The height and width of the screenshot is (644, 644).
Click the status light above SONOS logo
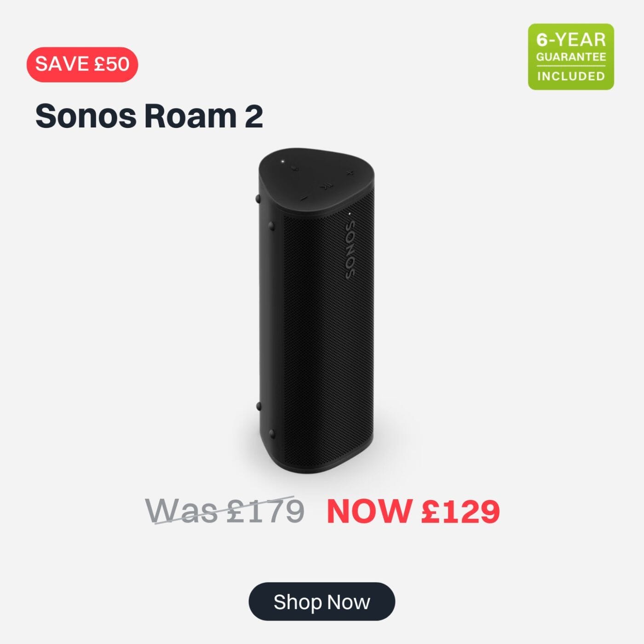click(350, 213)
